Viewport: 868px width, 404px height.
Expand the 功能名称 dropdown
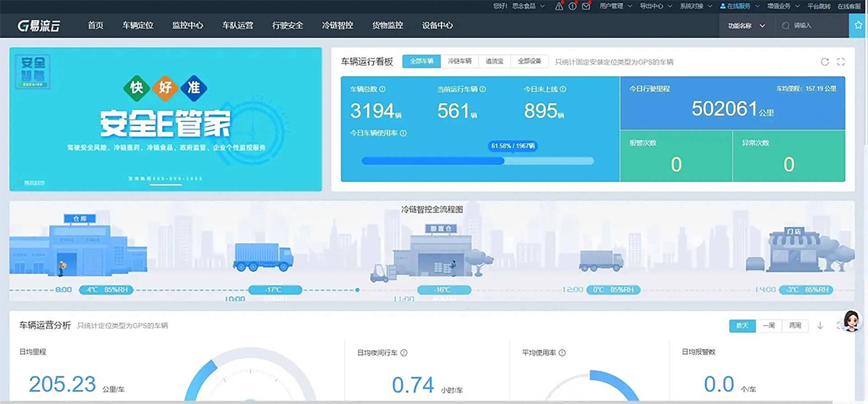tap(746, 26)
